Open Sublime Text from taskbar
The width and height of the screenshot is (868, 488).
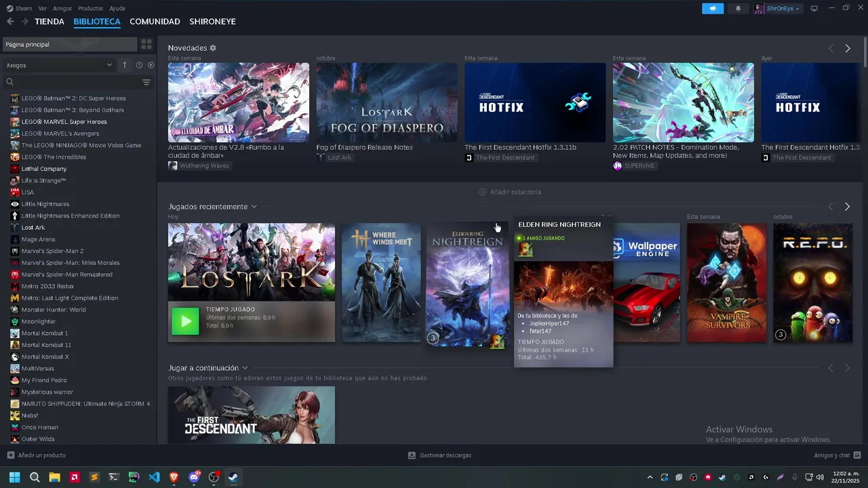pos(94,477)
